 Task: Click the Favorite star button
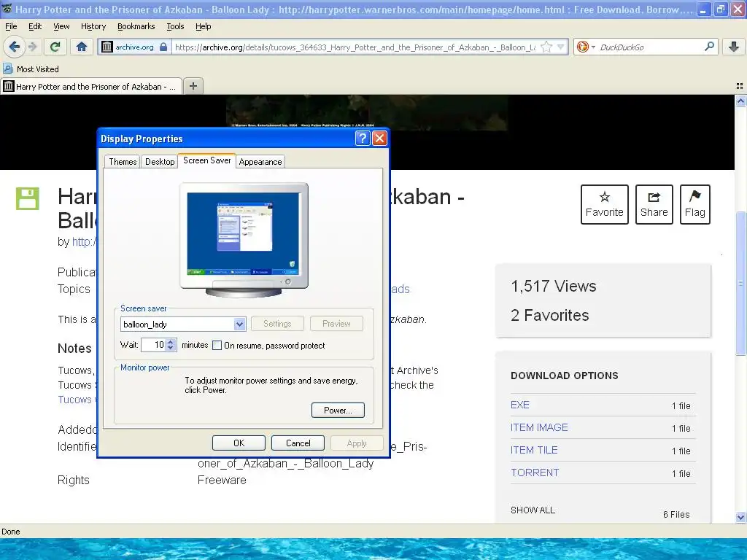(604, 204)
